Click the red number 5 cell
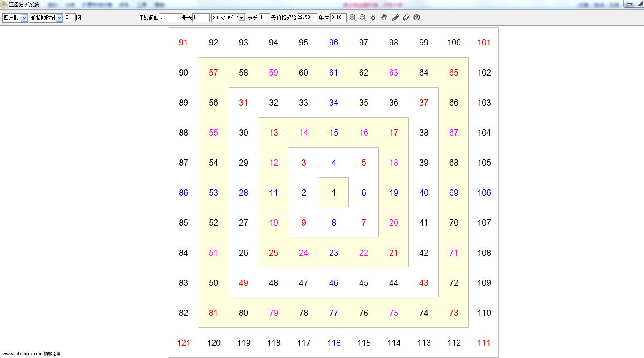 point(364,163)
